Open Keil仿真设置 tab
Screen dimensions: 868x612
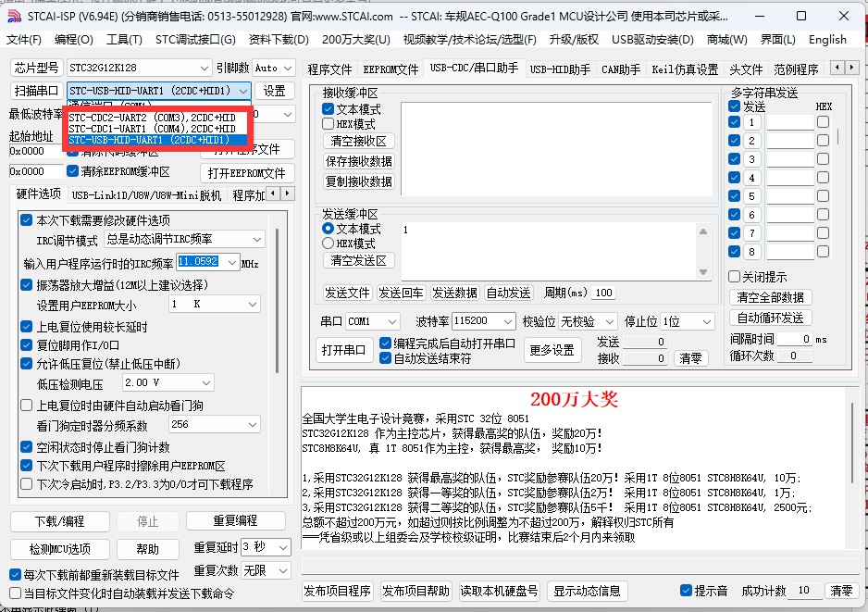pos(685,69)
